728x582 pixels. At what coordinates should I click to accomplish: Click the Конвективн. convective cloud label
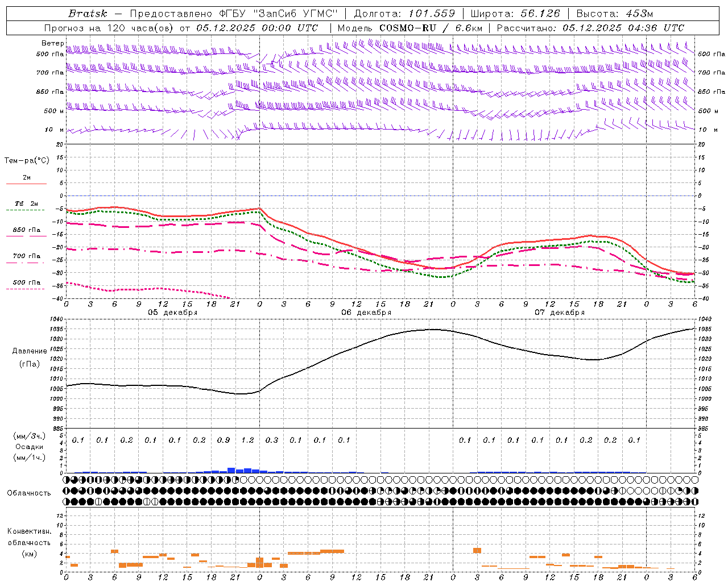click(x=29, y=531)
